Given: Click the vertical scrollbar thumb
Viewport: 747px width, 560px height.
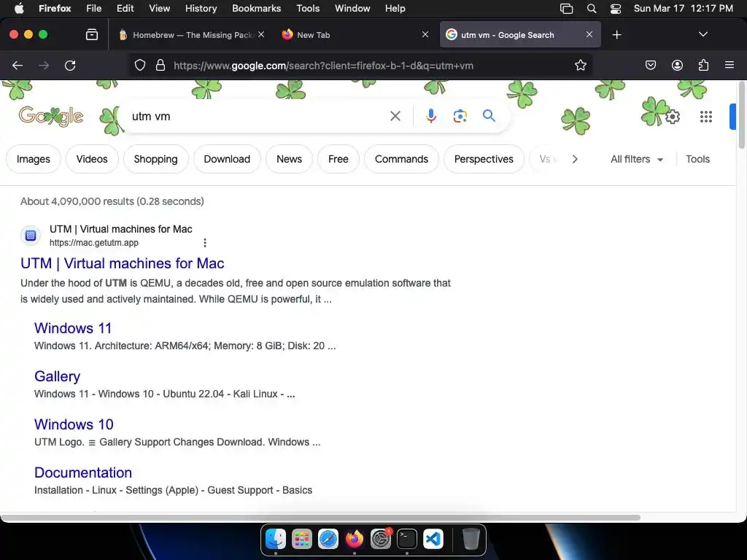Looking at the screenshot, I should coord(741,116).
